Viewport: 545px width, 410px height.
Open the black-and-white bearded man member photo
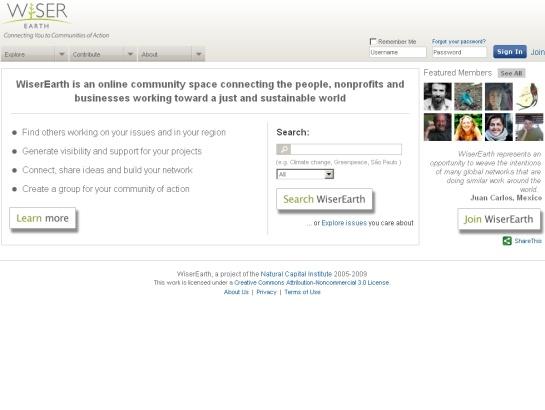point(438,97)
